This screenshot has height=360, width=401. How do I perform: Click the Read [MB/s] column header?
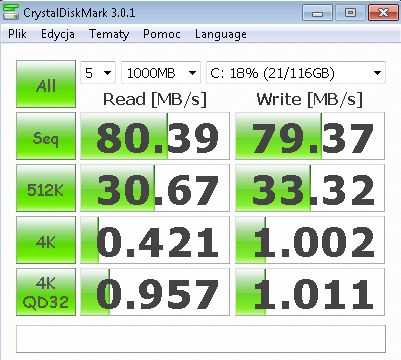coord(155,99)
